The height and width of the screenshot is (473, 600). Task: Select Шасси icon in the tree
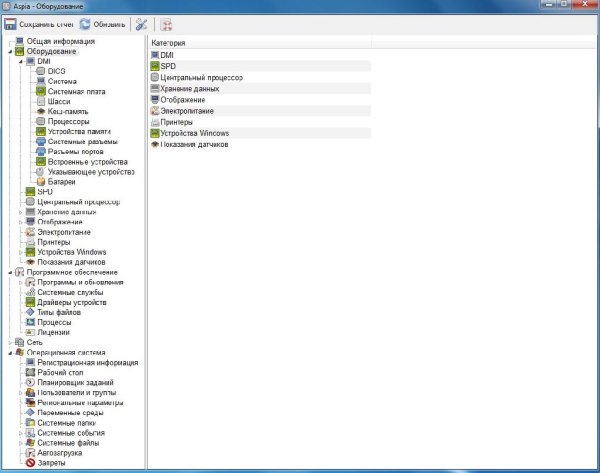(41, 101)
